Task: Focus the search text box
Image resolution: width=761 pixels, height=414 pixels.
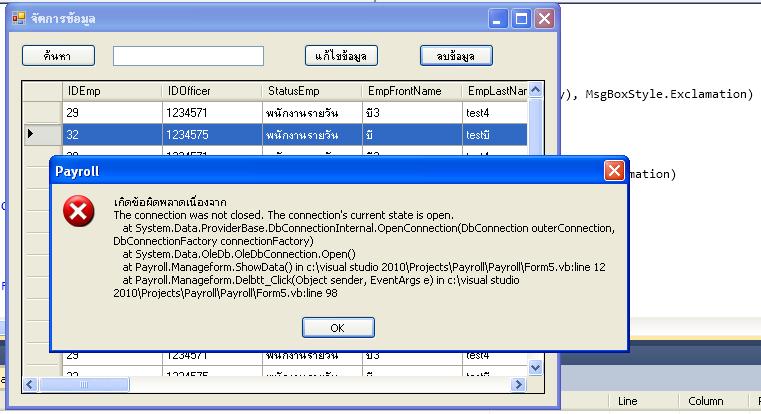Action: 188,56
